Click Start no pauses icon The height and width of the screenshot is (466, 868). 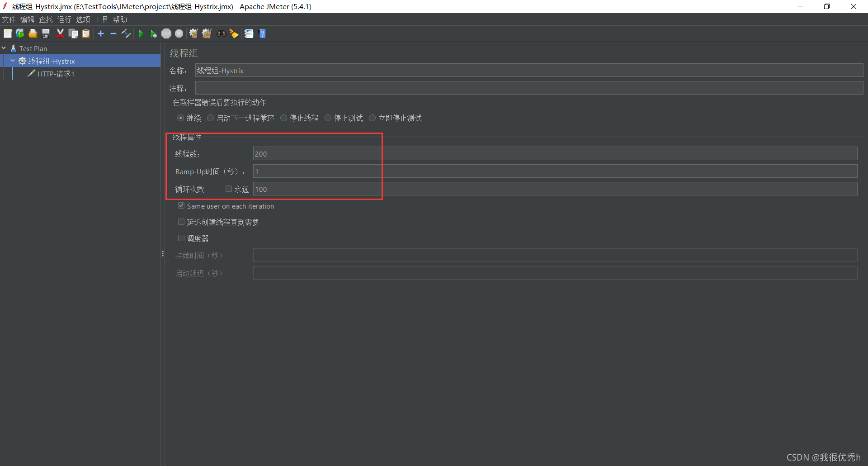154,33
